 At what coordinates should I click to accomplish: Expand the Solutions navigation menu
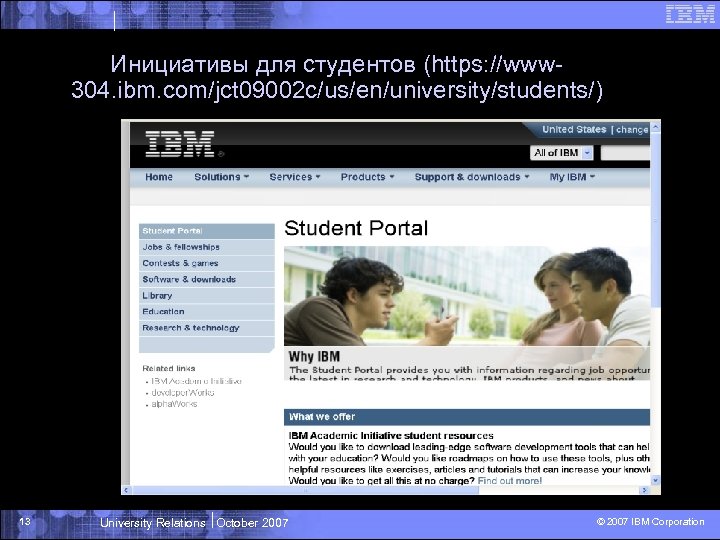coord(221,177)
